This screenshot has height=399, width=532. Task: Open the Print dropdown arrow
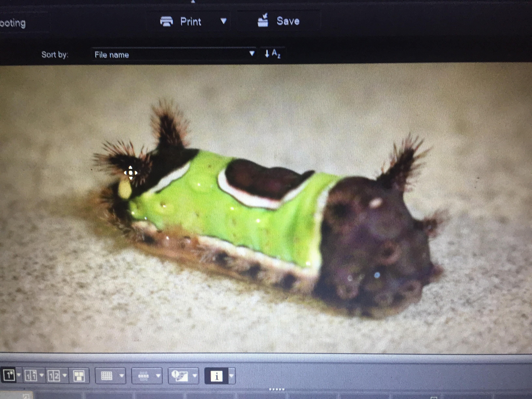coord(224,21)
